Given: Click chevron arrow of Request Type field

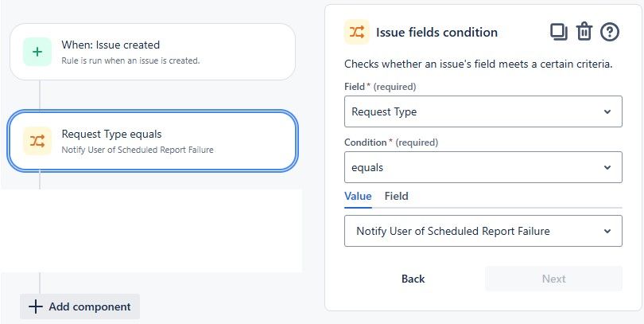Looking at the screenshot, I should [607, 111].
